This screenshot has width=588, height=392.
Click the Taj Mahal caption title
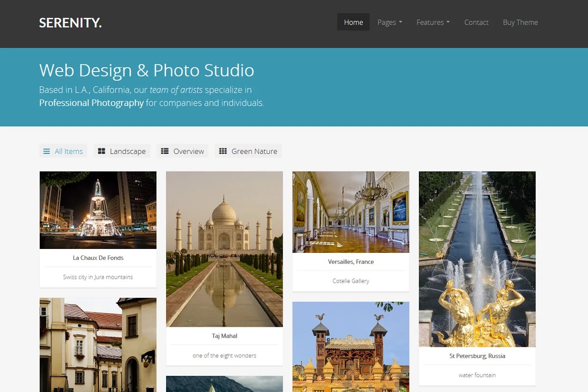point(224,336)
